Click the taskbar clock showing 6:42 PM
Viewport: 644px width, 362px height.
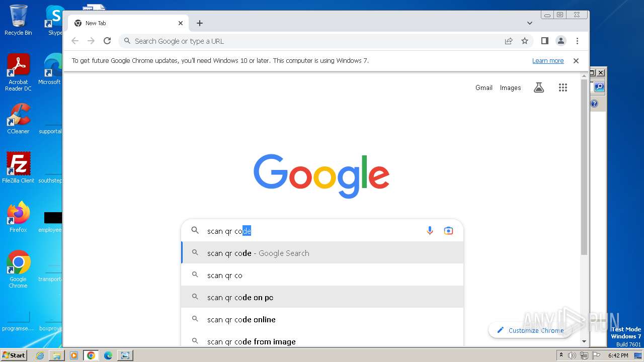(618, 355)
